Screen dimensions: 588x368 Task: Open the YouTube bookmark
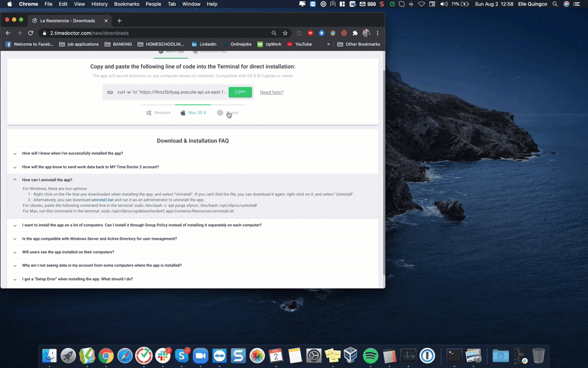point(300,44)
